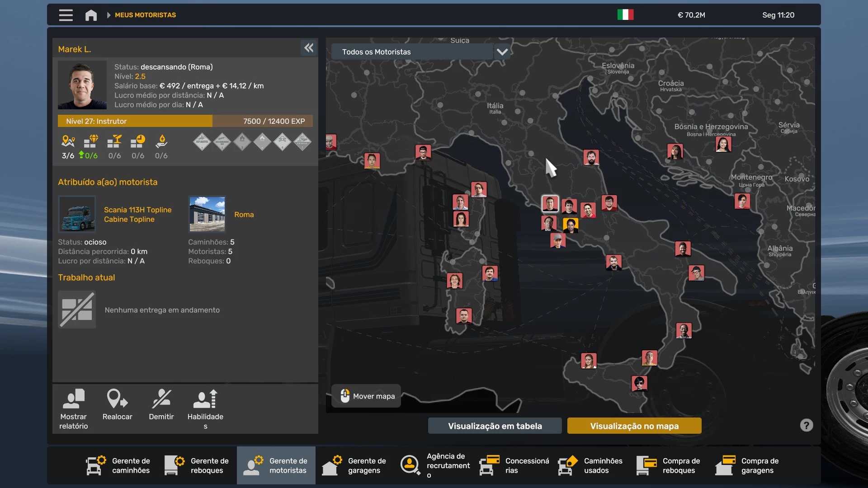Click the Italian flag icon
Viewport: 868px width, 488px height.
pos(625,15)
